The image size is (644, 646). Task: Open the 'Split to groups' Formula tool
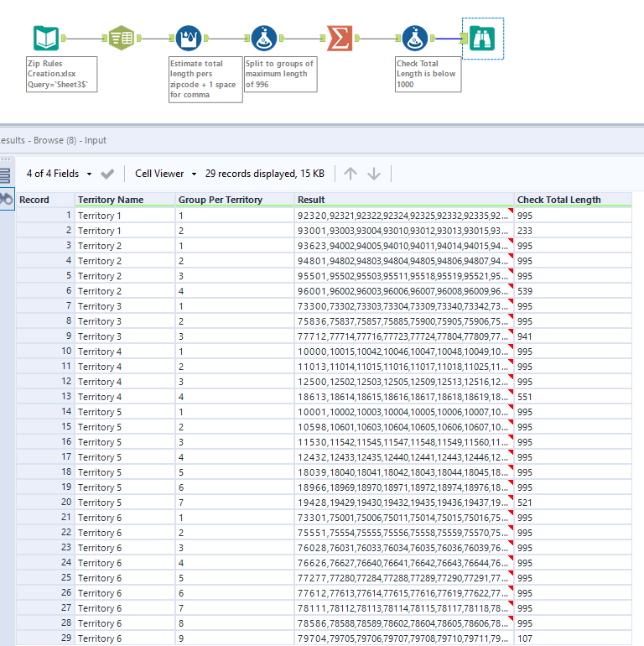263,39
